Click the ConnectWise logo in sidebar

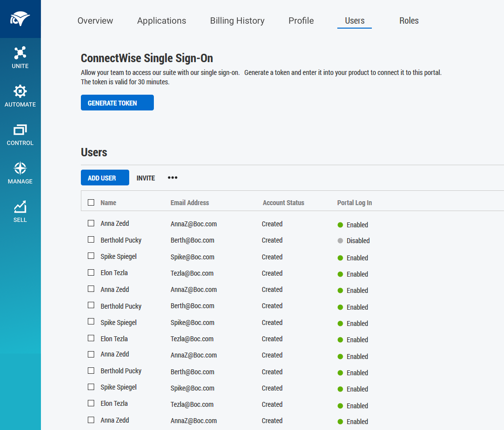pyautogui.click(x=20, y=19)
